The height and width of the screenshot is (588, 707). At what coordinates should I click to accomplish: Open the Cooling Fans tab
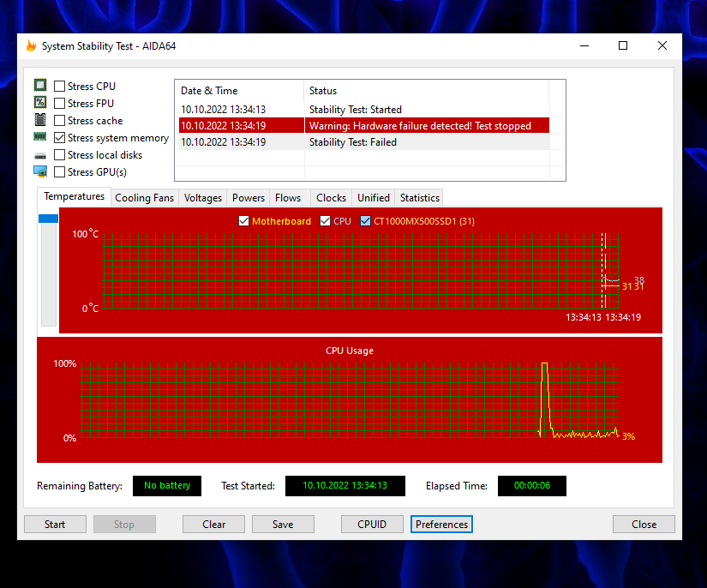[144, 198]
